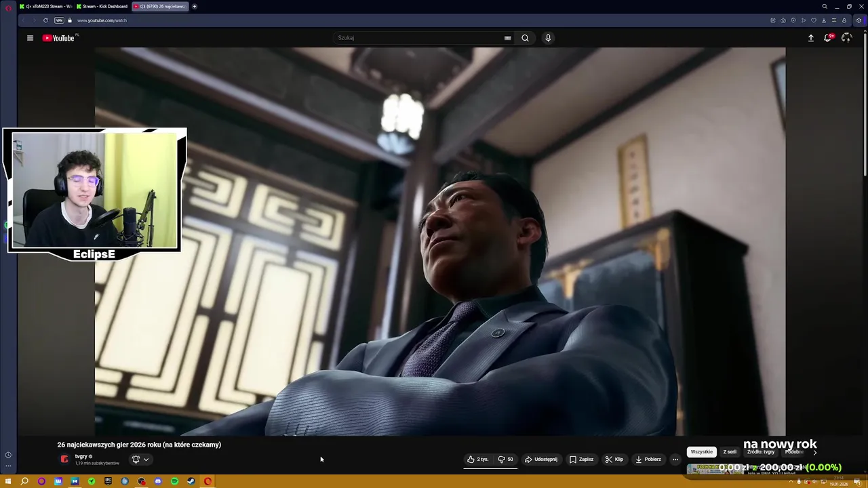868x488 pixels.
Task: Open the on-screen keyboard in search box
Action: 507,38
